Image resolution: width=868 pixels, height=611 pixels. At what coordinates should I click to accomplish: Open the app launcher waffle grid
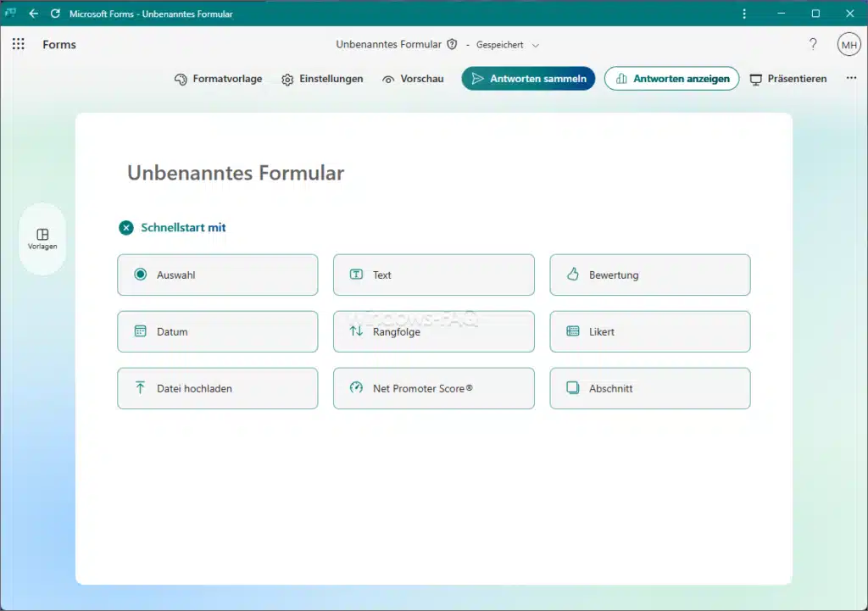tap(19, 44)
